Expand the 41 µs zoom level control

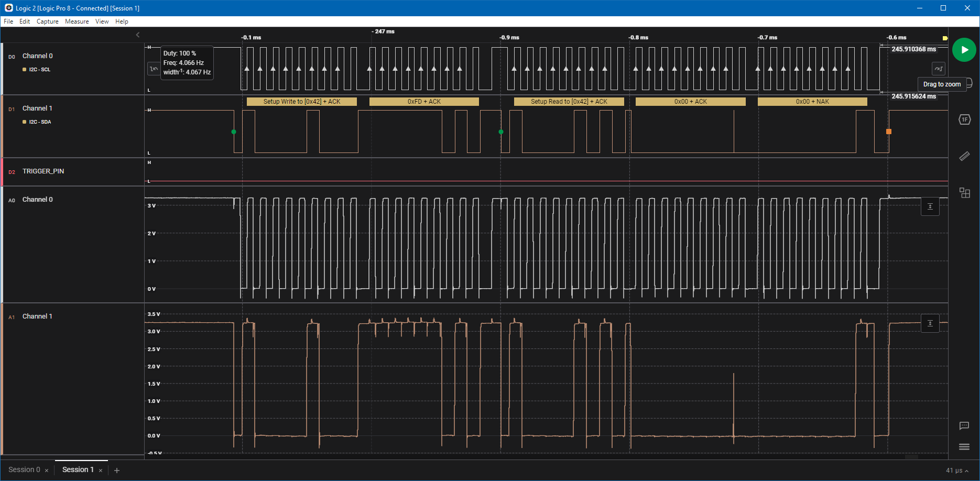[956, 470]
